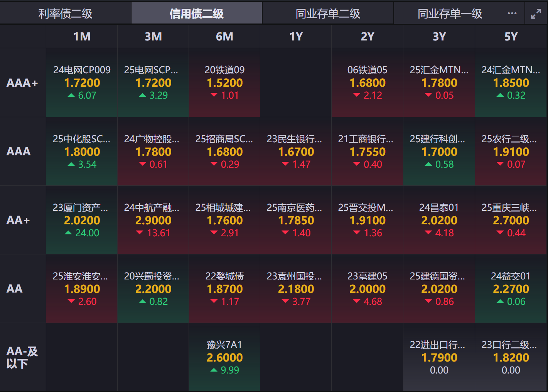The width and height of the screenshot is (548, 392).
Task: Click yield 2.9000 of 24中航产融
Action: pyautogui.click(x=153, y=220)
